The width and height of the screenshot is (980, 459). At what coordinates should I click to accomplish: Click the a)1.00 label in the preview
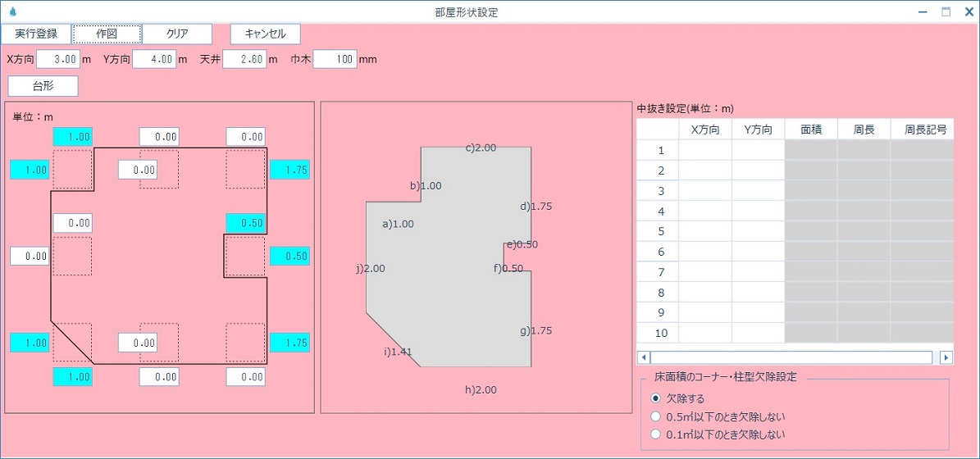[398, 224]
